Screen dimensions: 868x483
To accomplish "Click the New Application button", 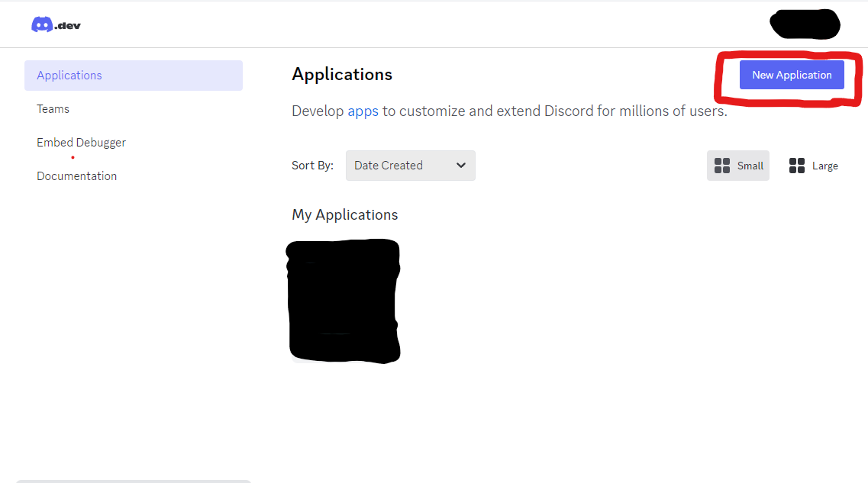I will tap(792, 75).
